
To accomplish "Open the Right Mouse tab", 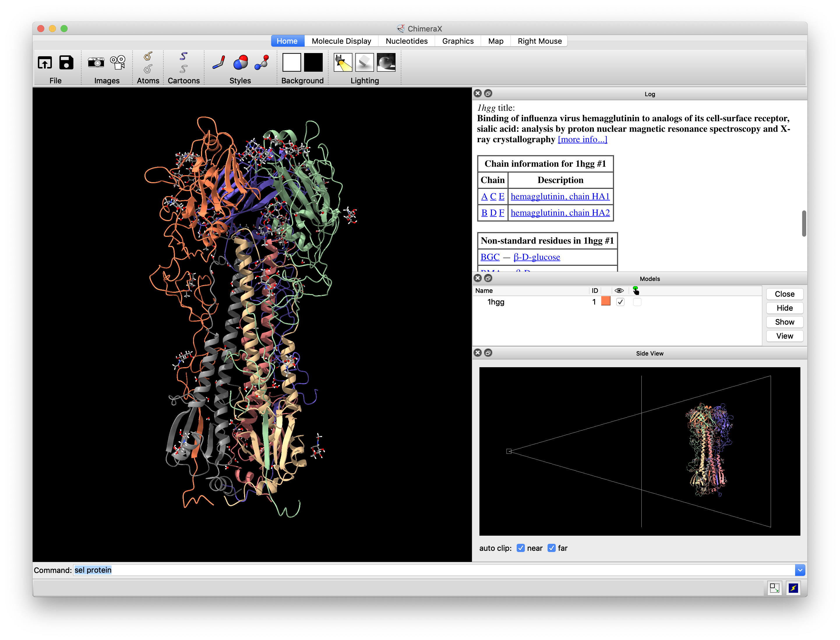I will [x=539, y=41].
